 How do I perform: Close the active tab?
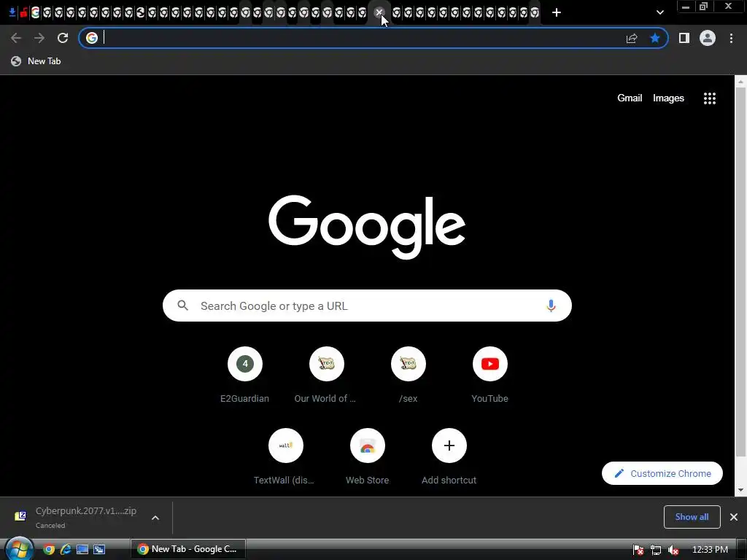pos(379,12)
